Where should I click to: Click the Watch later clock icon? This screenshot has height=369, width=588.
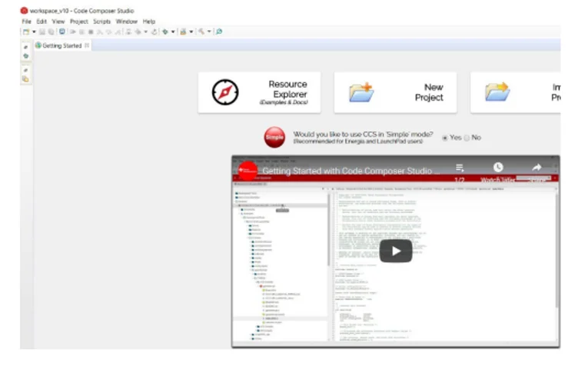(498, 168)
